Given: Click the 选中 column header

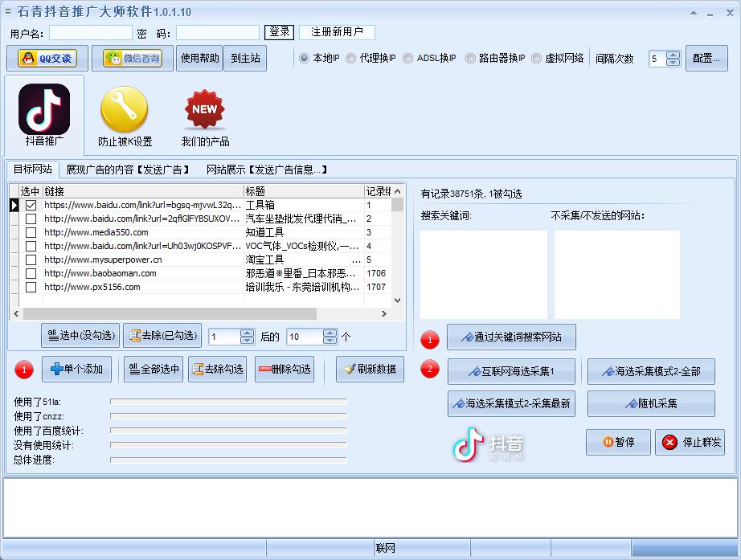Looking at the screenshot, I should pyautogui.click(x=31, y=191).
